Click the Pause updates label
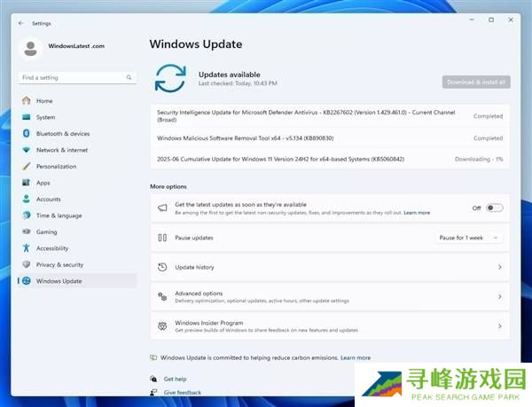Image resolution: width=532 pixels, height=407 pixels. (x=194, y=238)
